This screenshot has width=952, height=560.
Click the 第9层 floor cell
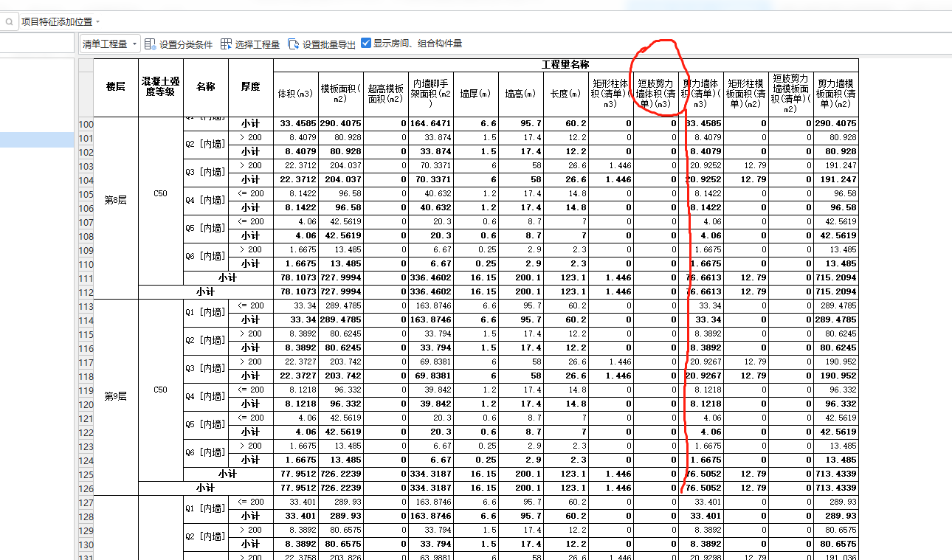coord(116,396)
